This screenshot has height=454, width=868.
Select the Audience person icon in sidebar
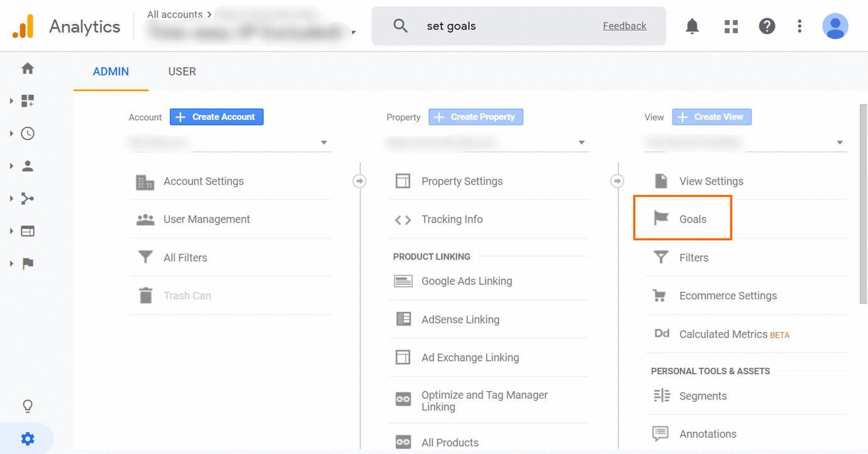27,165
